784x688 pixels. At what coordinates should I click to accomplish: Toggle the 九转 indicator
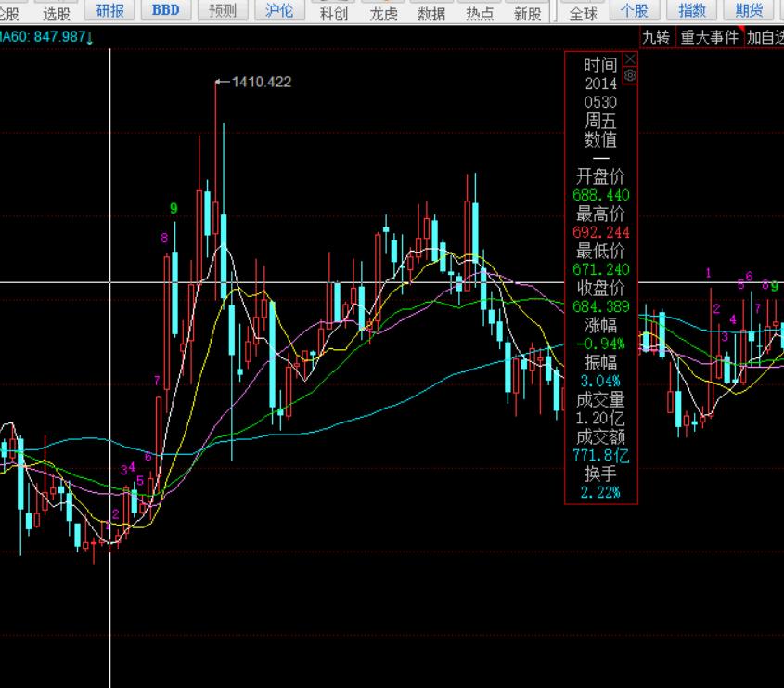pos(655,37)
